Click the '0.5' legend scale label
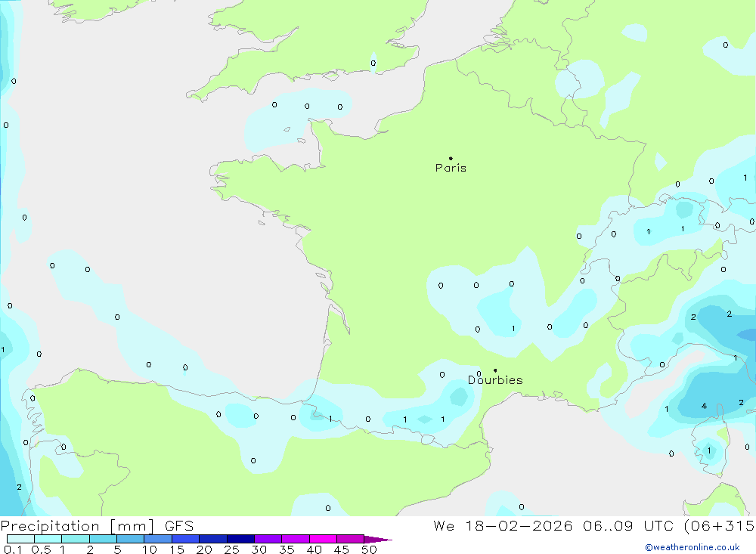This screenshot has width=756, height=554. pyautogui.click(x=41, y=549)
